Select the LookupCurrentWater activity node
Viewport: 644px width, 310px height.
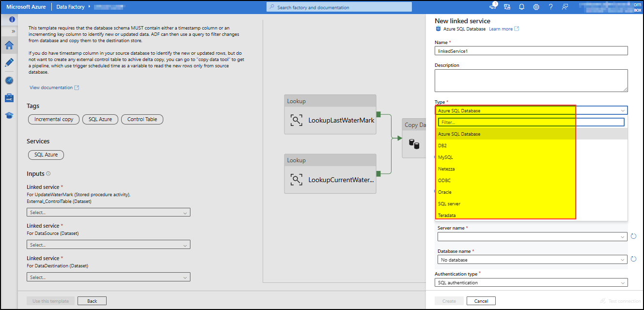330,174
